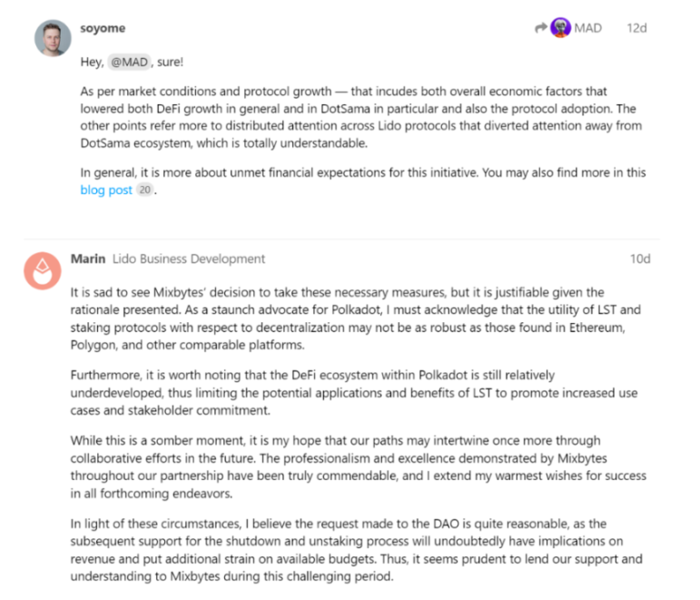The image size is (700, 600).
Task: Click the paragraph starting 'In light of these'
Action: [x=356, y=549]
